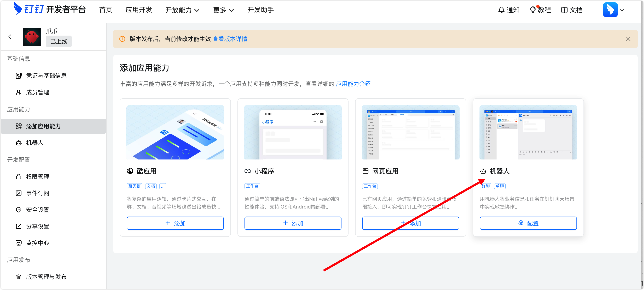This screenshot has width=644, height=290.
Task: Click the 机器人 robot icon in sidebar
Action: 18,143
